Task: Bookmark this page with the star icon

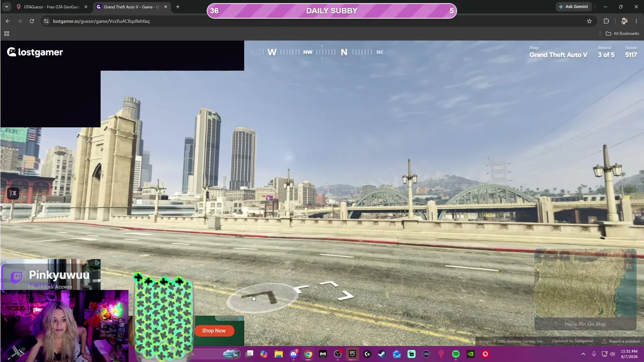Action: click(x=589, y=21)
